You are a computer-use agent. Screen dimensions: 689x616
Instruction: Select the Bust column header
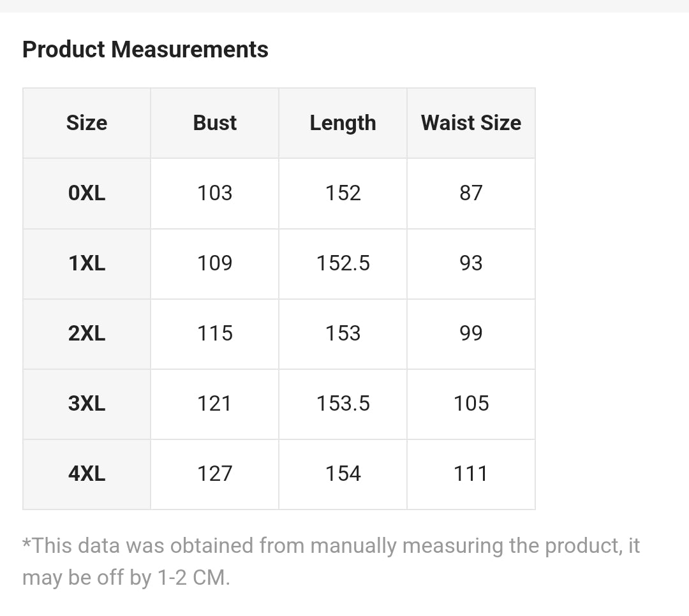[x=215, y=123]
